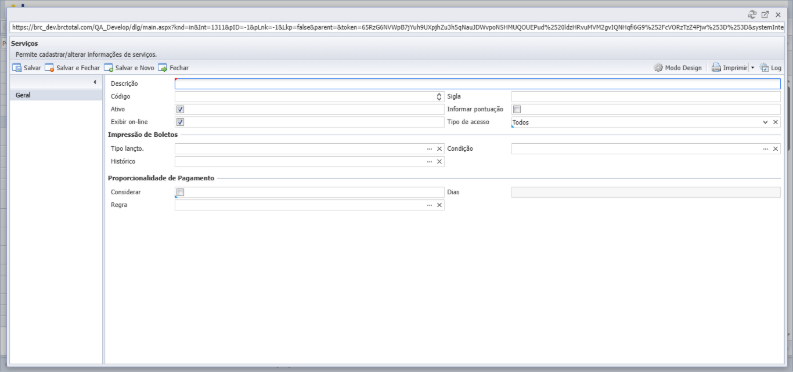Select the Geral tab in sidebar
The width and height of the screenshot is (793, 372).
click(x=56, y=95)
